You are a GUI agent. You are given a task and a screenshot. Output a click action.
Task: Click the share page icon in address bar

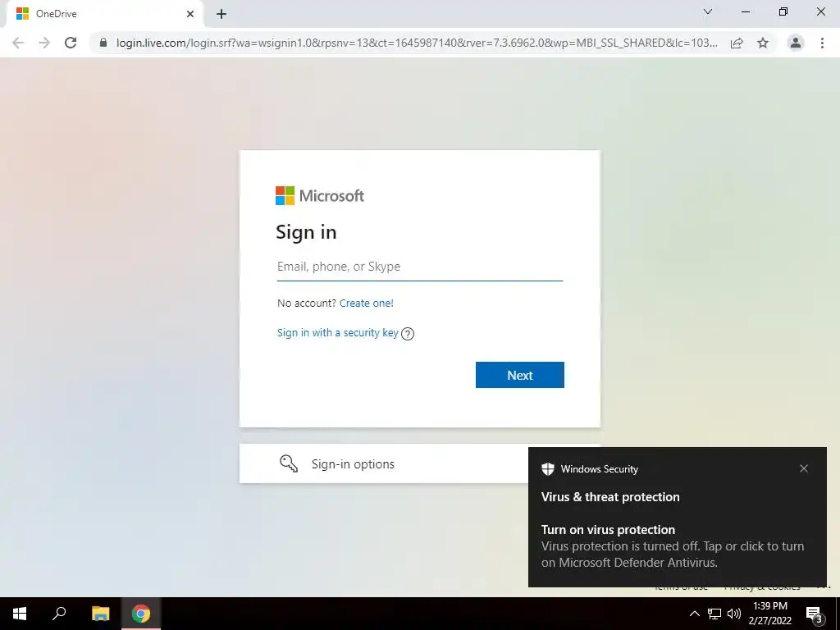pyautogui.click(x=737, y=43)
